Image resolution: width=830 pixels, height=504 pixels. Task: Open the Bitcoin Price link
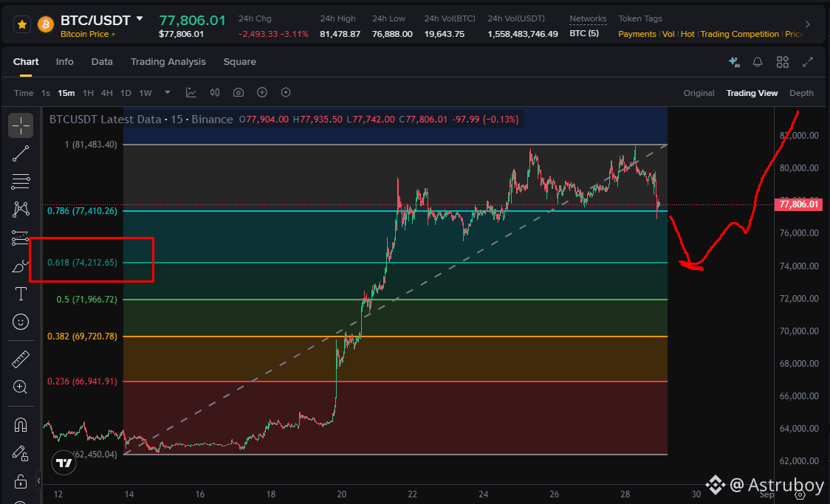tap(87, 34)
